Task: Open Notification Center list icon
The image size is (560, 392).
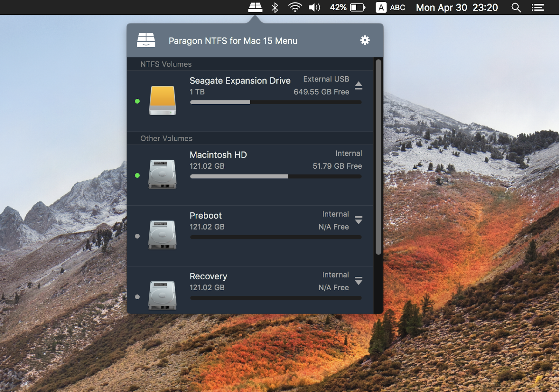Action: click(538, 7)
